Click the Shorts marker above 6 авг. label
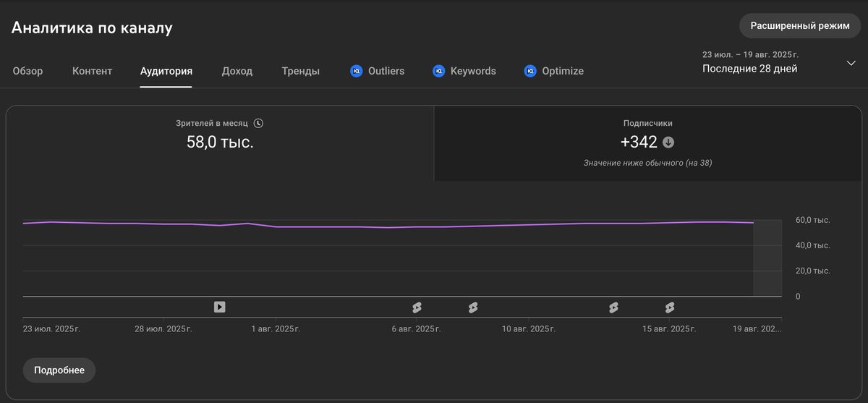This screenshot has height=403, width=868. click(x=417, y=307)
